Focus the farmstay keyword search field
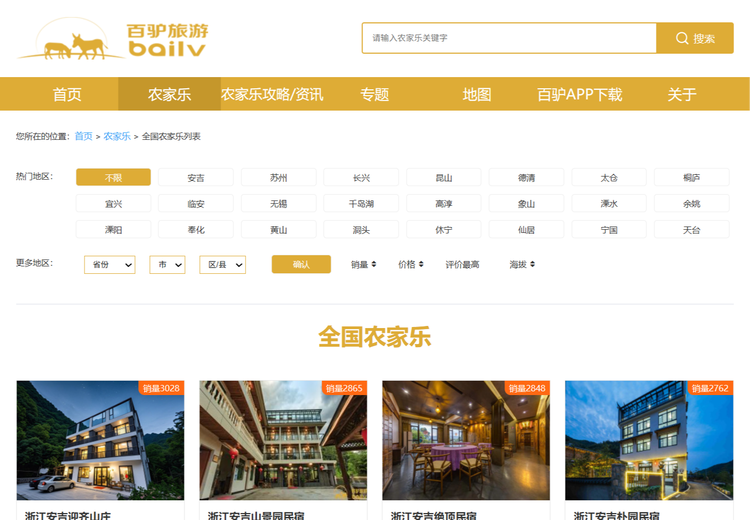Image resolution: width=750 pixels, height=520 pixels. [509, 38]
